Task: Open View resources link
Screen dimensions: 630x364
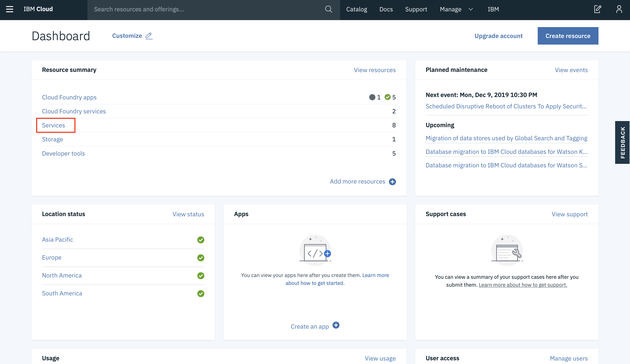Action: click(374, 70)
